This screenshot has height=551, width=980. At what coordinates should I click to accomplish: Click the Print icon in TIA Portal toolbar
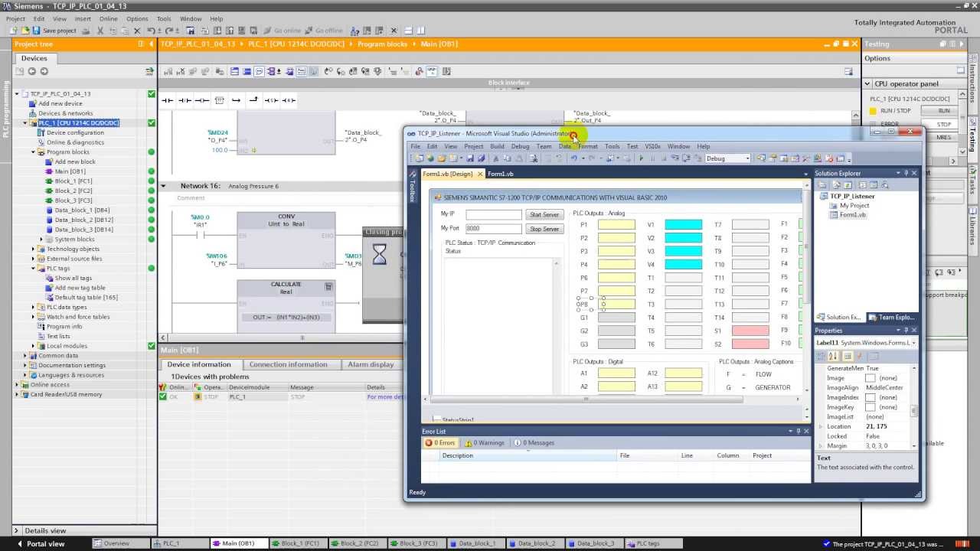point(86,31)
